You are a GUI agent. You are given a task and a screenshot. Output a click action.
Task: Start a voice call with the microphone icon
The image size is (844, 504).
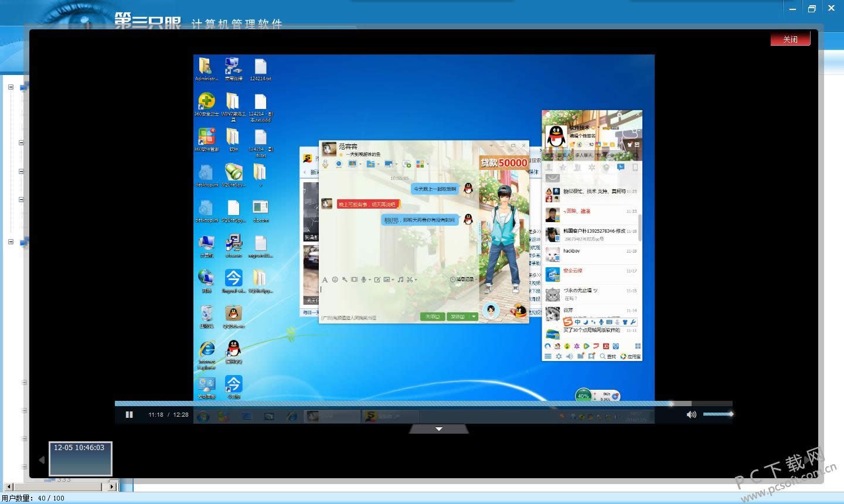[x=325, y=164]
